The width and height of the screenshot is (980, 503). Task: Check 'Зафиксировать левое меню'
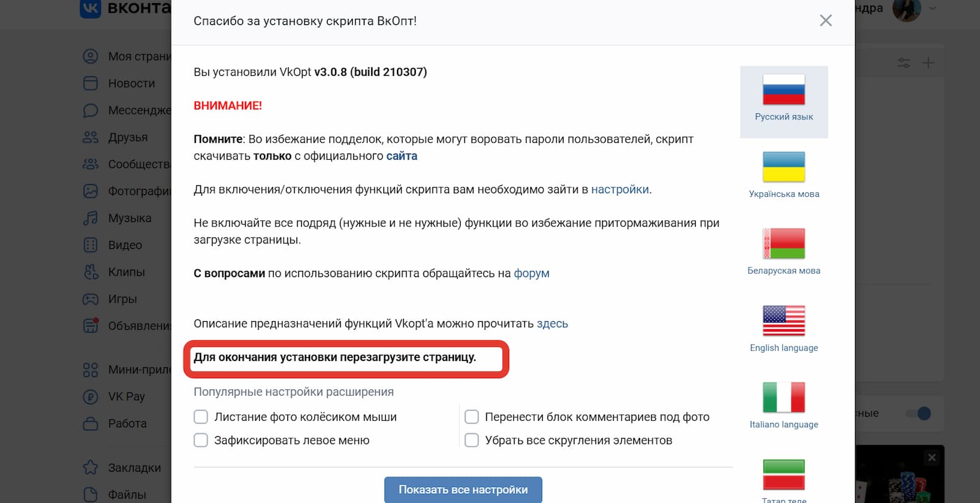(x=201, y=440)
